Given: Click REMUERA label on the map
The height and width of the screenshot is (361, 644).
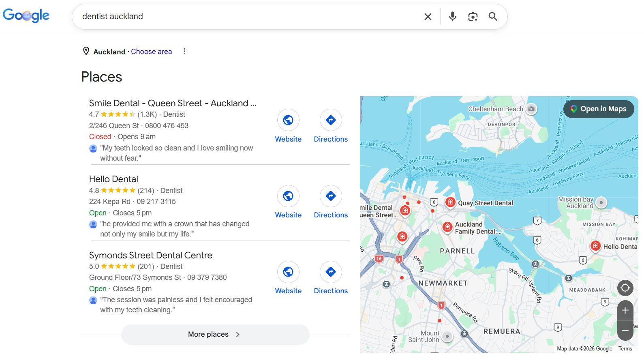Looking at the screenshot, I should tap(502, 331).
